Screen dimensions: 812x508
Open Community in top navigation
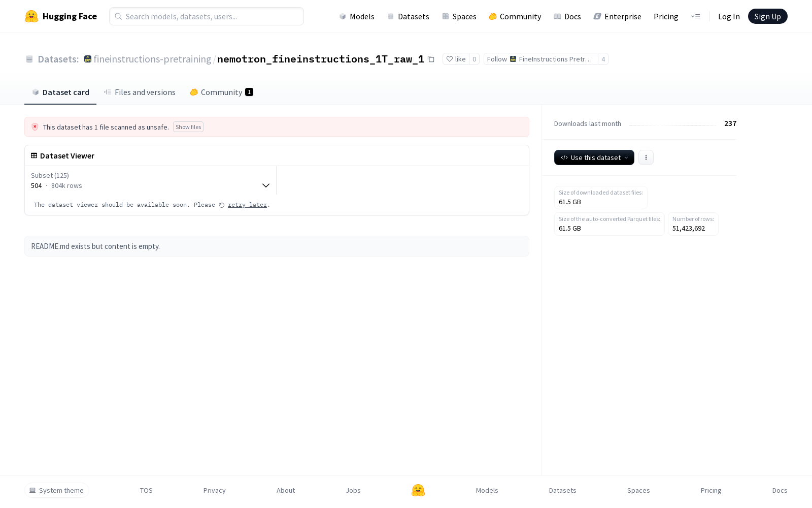pyautogui.click(x=515, y=16)
